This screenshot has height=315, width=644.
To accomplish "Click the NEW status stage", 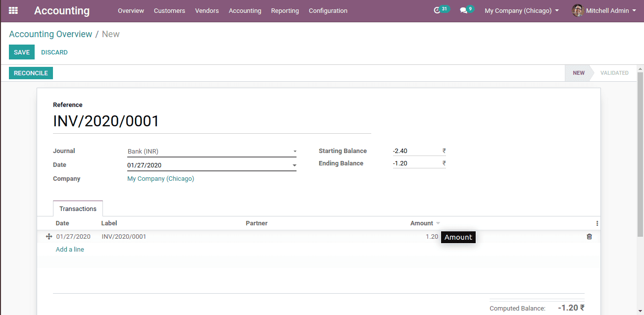I will 579,73.
